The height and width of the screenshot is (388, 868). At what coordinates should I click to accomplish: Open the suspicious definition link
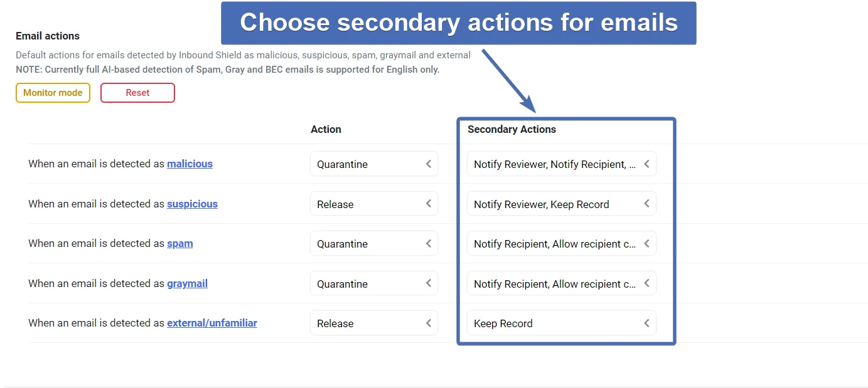click(x=192, y=204)
